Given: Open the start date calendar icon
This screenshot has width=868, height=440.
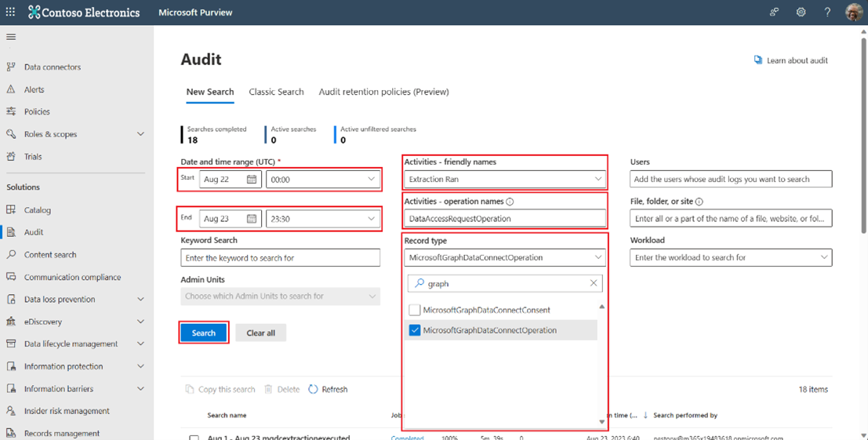Looking at the screenshot, I should 252,180.
